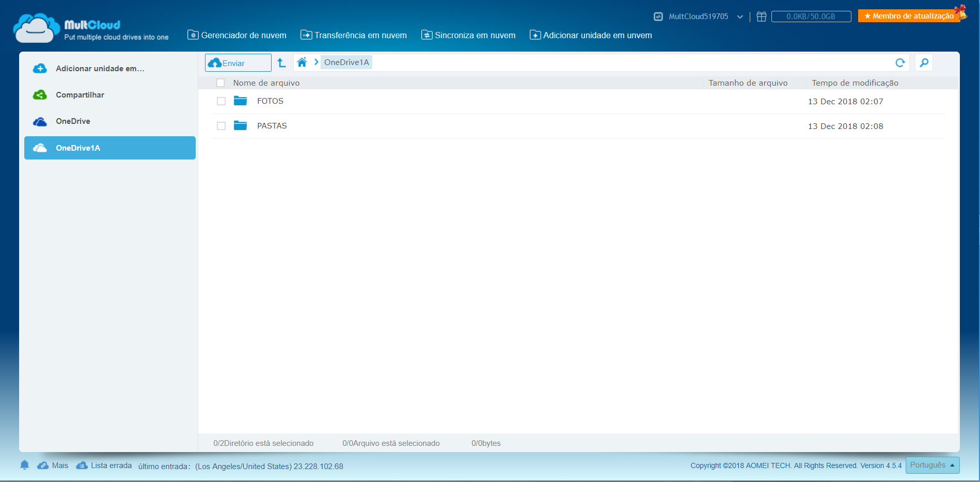This screenshot has width=980, height=482.
Task: Click the date 13 Dec 2018 02:07
Action: pos(846,101)
